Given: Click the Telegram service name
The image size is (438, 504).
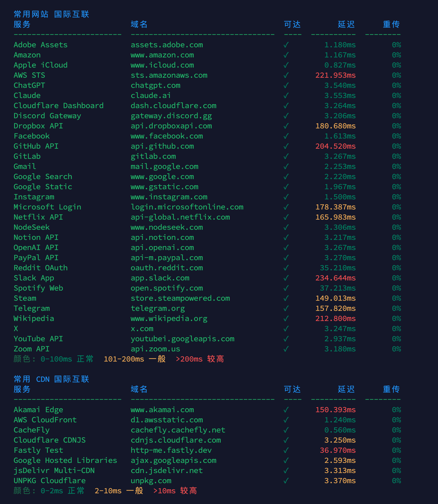Looking at the screenshot, I should click(32, 308).
